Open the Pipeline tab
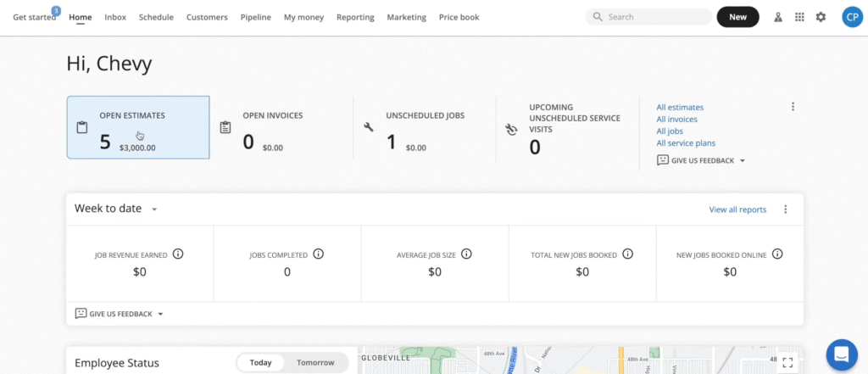868x374 pixels. 256,17
